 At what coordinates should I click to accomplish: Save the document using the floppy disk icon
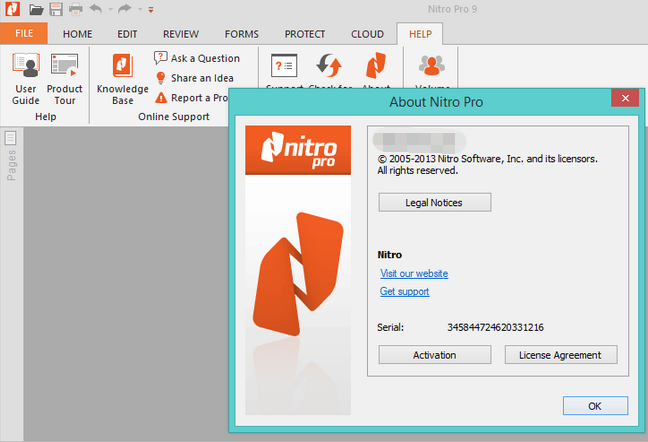click(56, 9)
